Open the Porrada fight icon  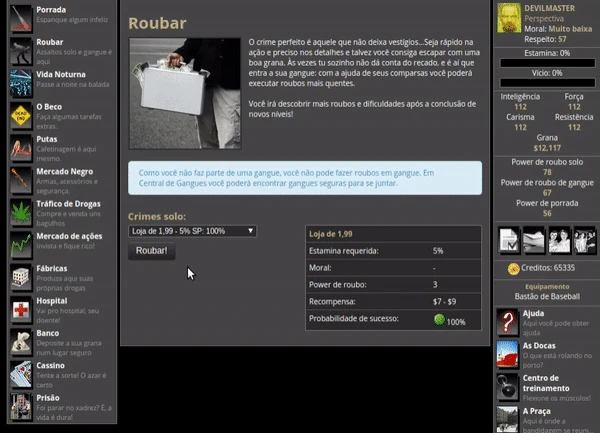(21, 18)
